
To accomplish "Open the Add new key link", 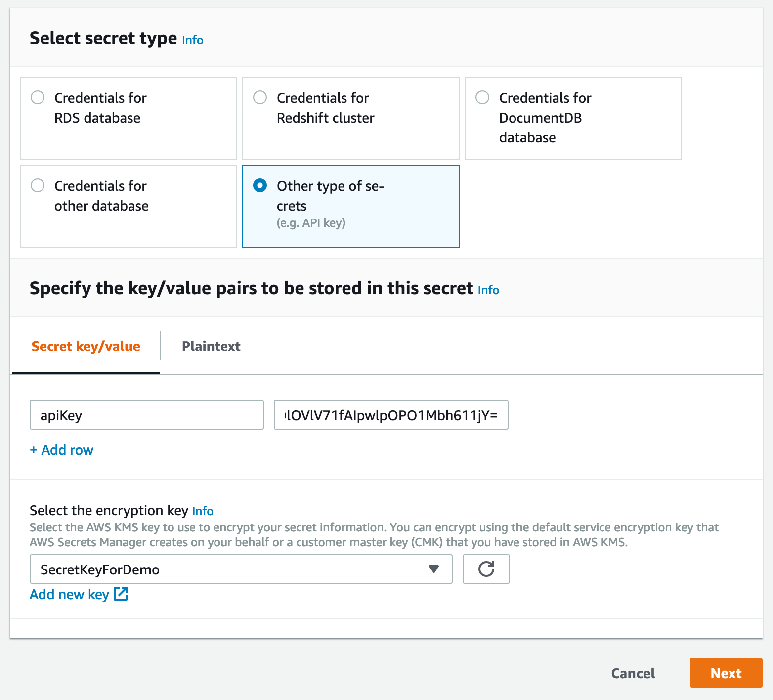I will pyautogui.click(x=69, y=594).
